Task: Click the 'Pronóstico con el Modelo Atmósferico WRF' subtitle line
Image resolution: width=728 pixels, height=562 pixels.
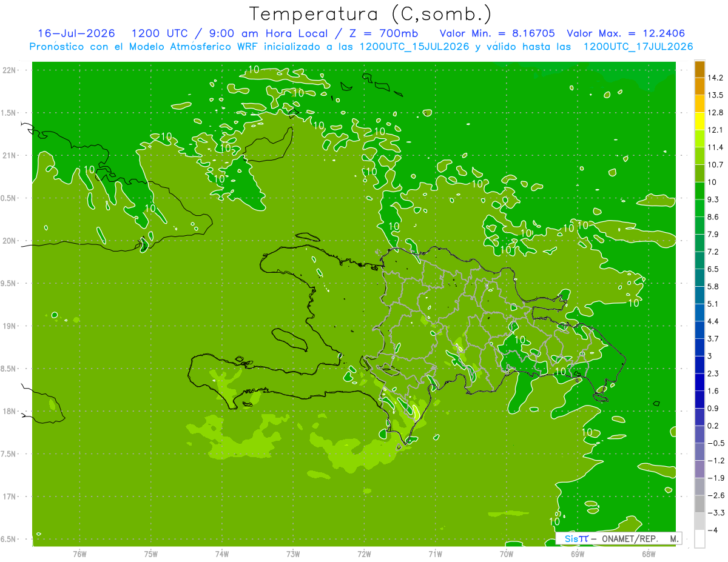Action: pyautogui.click(x=362, y=47)
